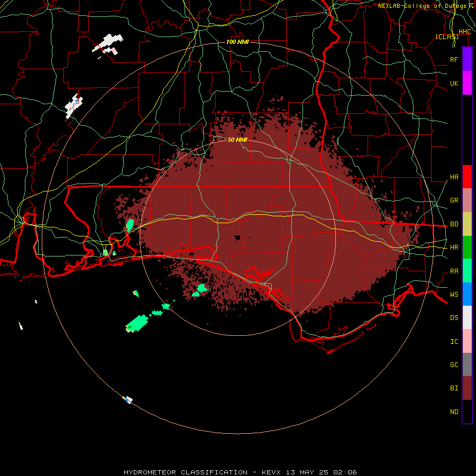
Task: Click the blue WS legend swatch
Action: (x=467, y=294)
